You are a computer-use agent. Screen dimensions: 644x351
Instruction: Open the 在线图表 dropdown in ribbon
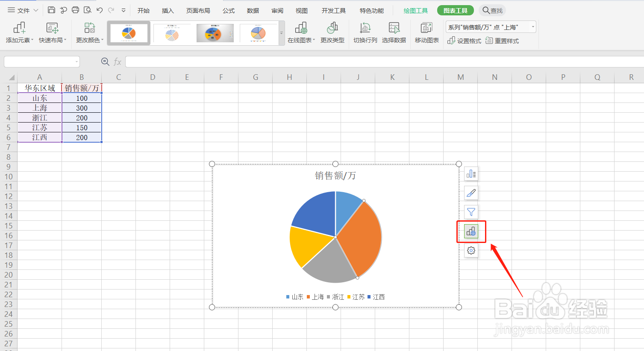(x=301, y=32)
